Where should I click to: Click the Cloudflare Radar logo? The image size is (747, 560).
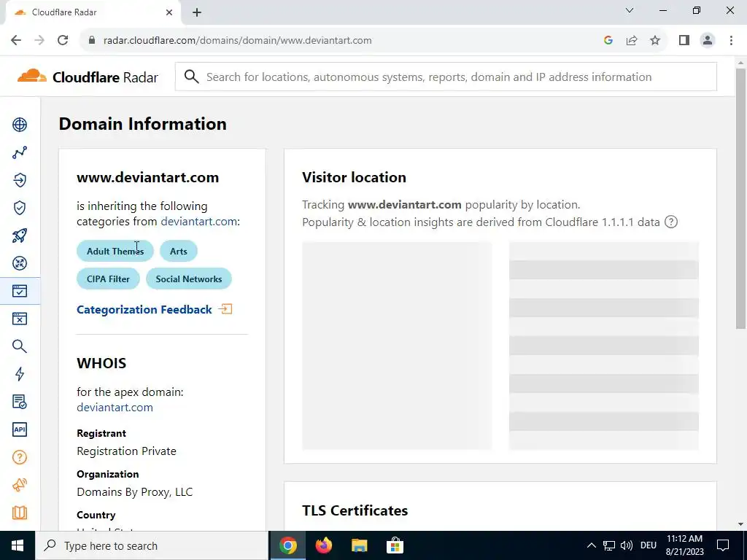point(88,77)
